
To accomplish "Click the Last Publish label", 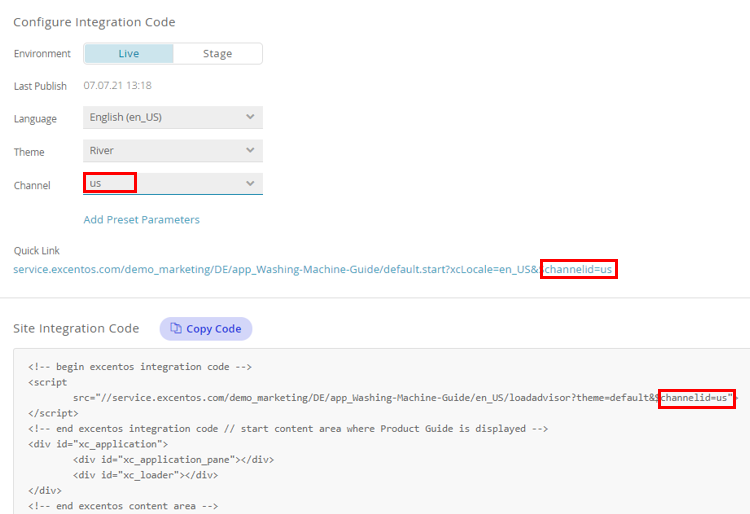I will point(40,86).
